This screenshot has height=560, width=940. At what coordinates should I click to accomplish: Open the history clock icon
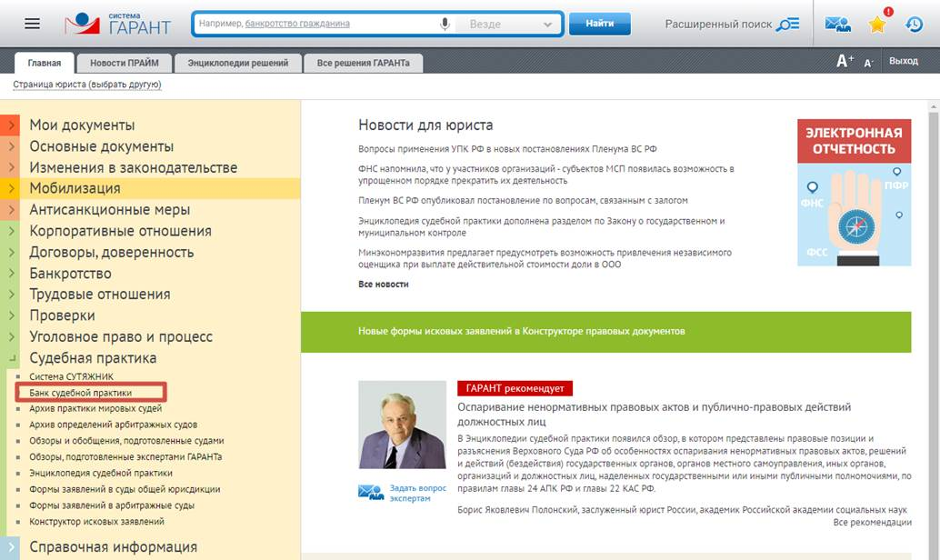coord(915,24)
